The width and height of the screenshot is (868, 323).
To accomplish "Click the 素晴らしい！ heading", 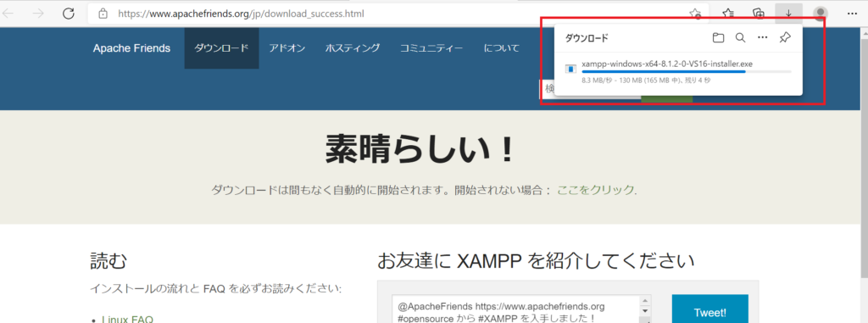I will 420,149.
